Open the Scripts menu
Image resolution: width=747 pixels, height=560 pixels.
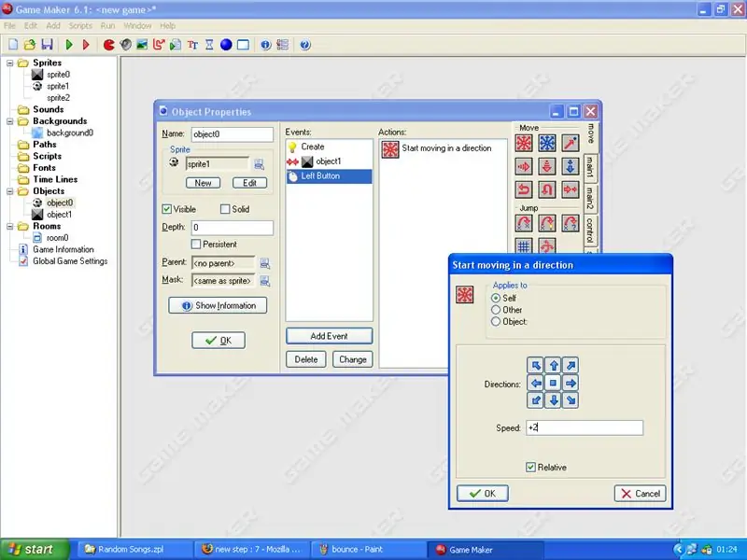(x=80, y=26)
